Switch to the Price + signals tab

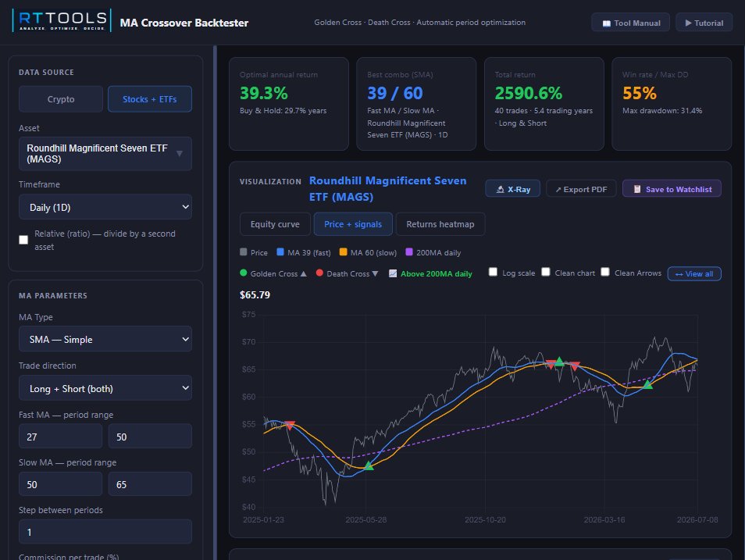[353, 224]
